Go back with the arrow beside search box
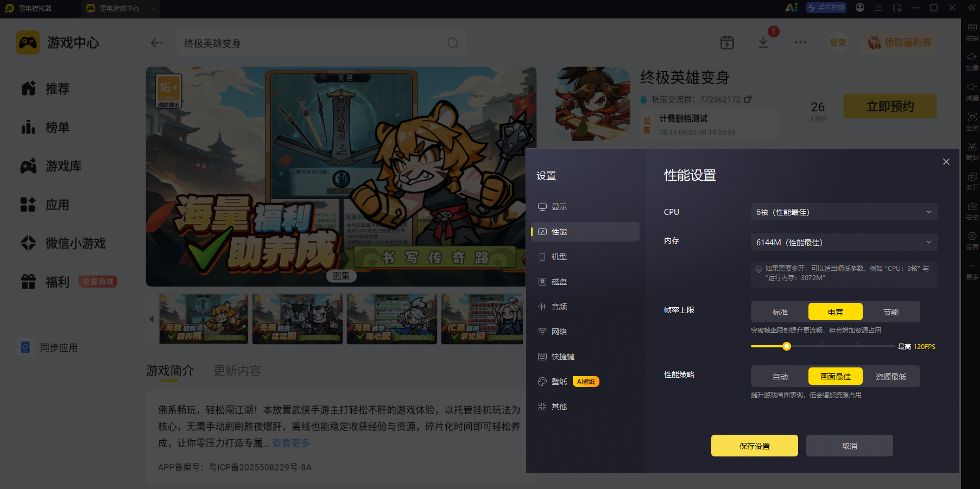 (x=157, y=43)
